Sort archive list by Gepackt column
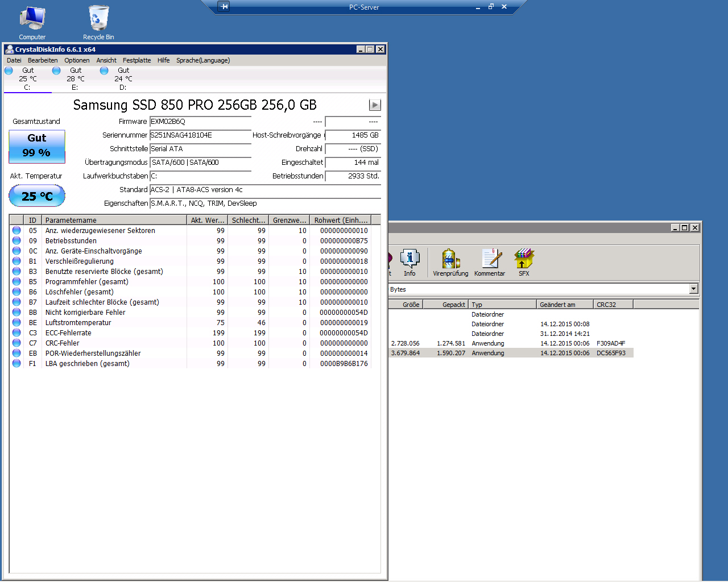Viewport: 728px width, 582px height. pos(446,305)
